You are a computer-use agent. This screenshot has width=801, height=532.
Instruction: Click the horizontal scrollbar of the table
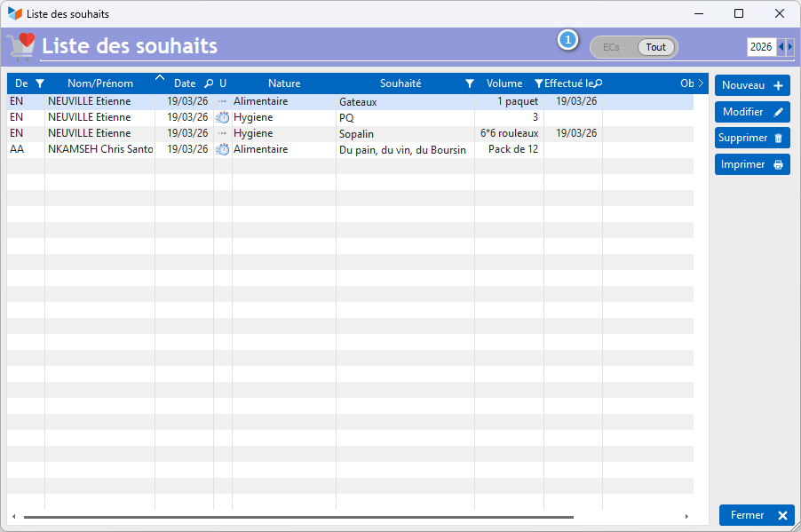click(297, 516)
